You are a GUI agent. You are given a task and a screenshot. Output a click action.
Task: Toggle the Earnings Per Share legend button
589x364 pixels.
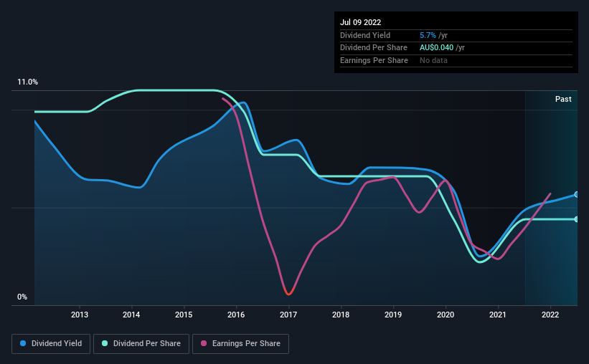[240, 344]
